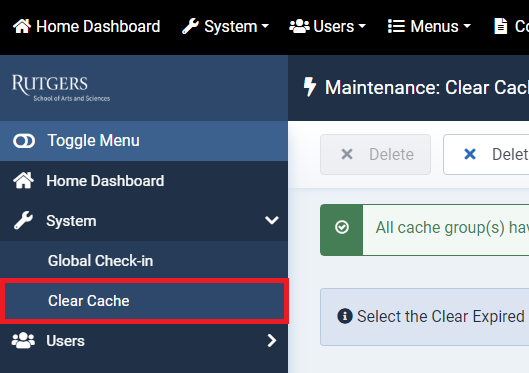Open the Users dropdown in top navbar
The image size is (529, 373).
[x=328, y=26]
